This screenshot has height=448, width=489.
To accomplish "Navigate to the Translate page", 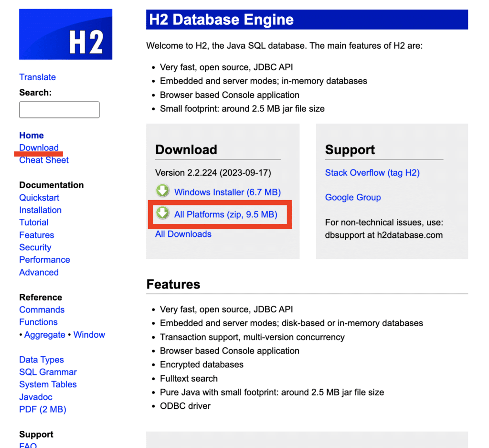I will 37,77.
